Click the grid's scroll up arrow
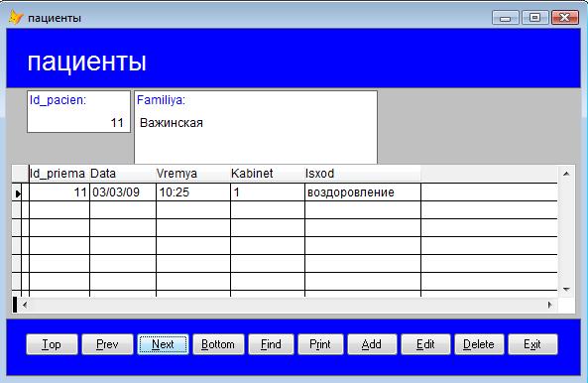588x383 pixels. (x=566, y=174)
